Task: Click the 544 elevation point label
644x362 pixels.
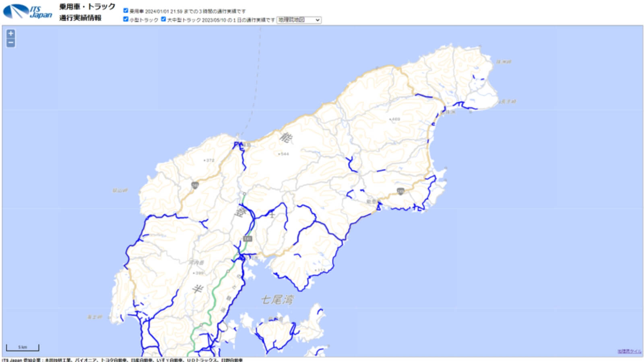Action: pos(284,154)
